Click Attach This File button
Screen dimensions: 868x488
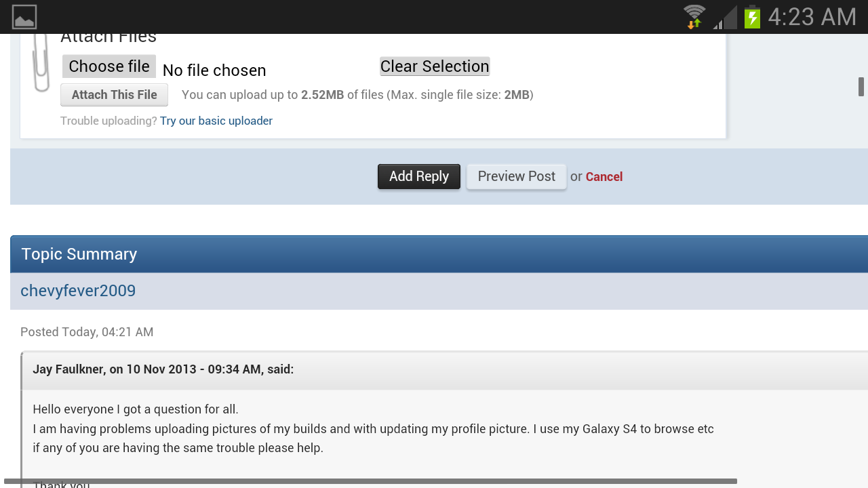pos(114,95)
